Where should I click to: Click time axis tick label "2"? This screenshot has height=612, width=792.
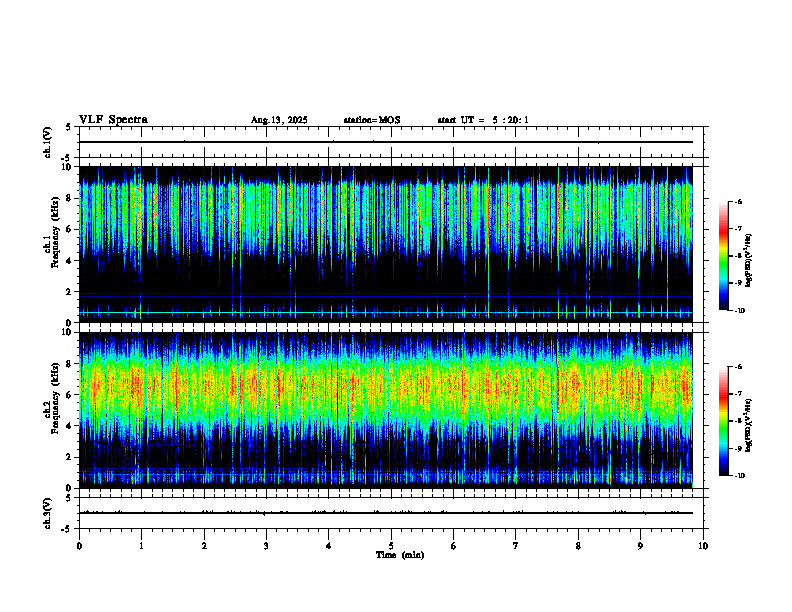tap(204, 546)
